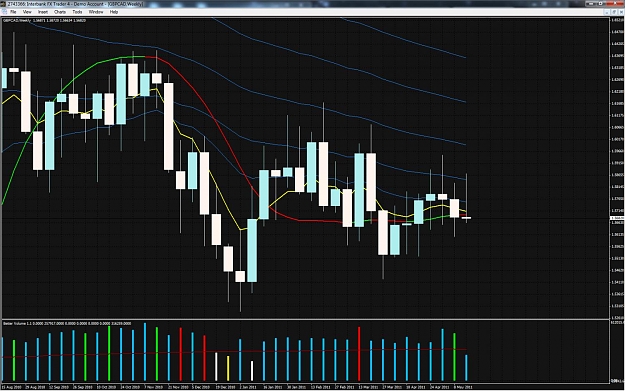Click the 12 Sep 2010 date label
This screenshot has width=625, height=391.
point(59,387)
